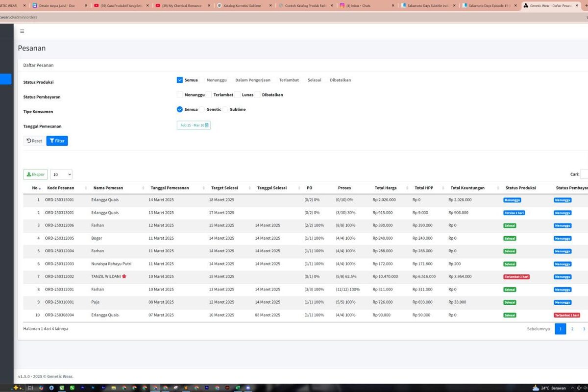The width and height of the screenshot is (588, 392).
Task: Check Dibatalkan under Status Produksi
Action: pyautogui.click(x=341, y=80)
